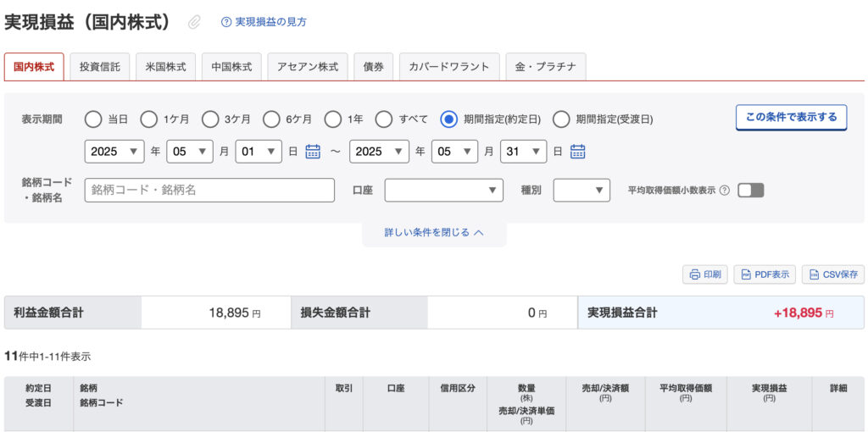The image size is (868, 432).
Task: Open the end date calendar picker icon
Action: pyautogui.click(x=578, y=151)
